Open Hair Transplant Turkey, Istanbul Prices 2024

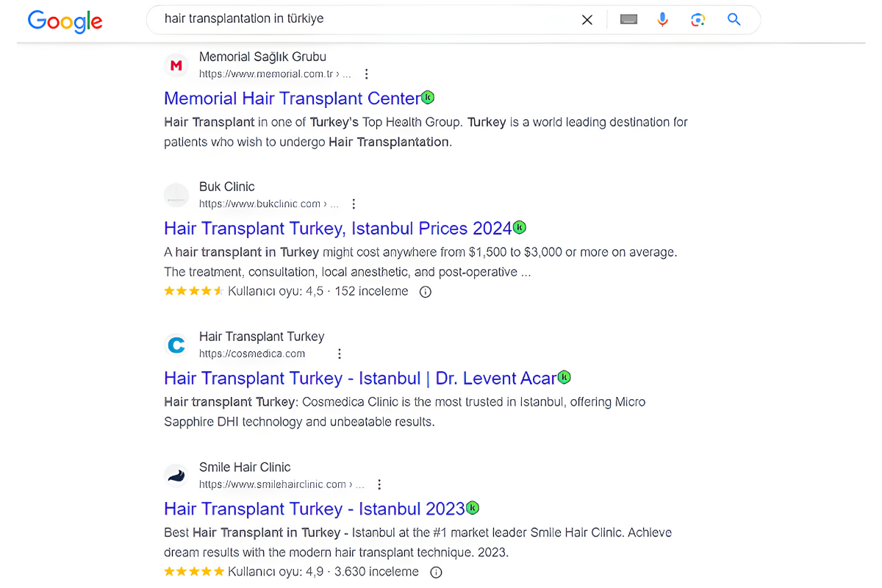[x=337, y=229]
